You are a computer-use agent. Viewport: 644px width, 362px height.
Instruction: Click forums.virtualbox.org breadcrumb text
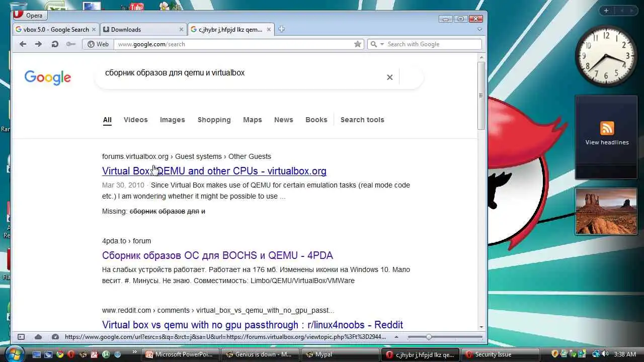point(135,156)
